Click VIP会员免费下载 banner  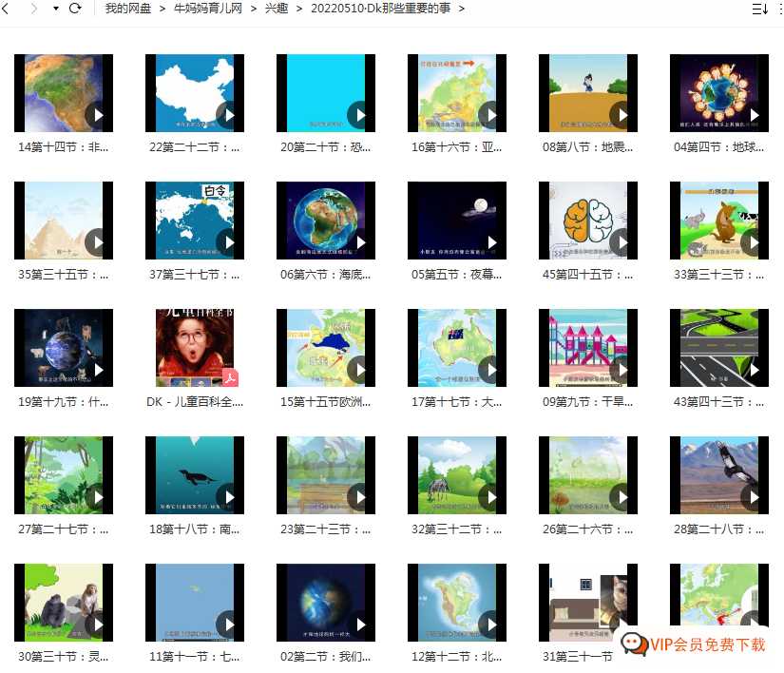pos(694,644)
